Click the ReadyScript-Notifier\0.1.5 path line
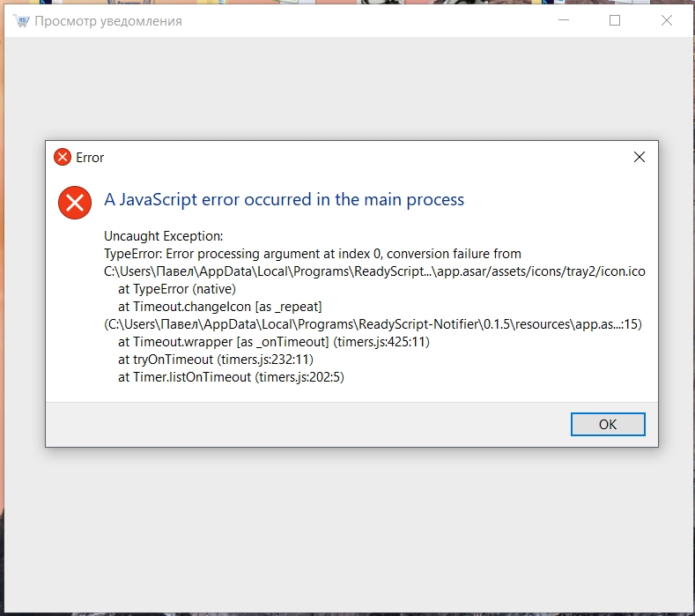The width and height of the screenshot is (695, 616). pyautogui.click(x=373, y=324)
